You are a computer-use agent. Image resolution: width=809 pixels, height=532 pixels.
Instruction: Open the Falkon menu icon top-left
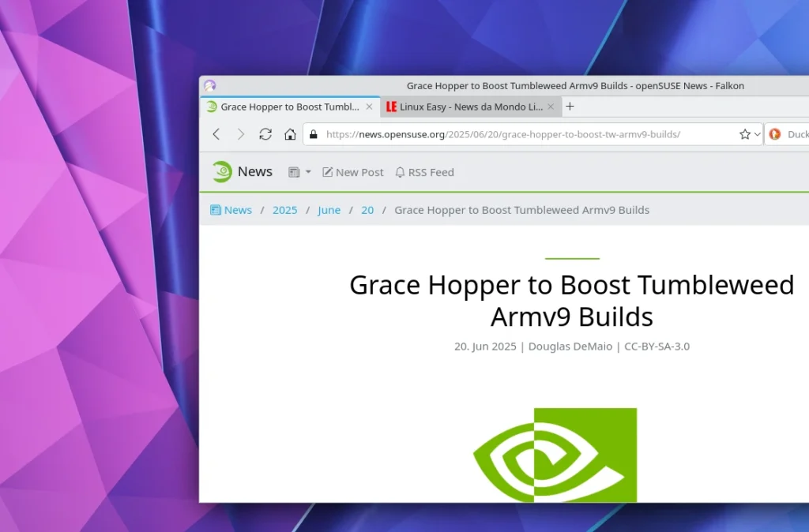tap(209, 85)
